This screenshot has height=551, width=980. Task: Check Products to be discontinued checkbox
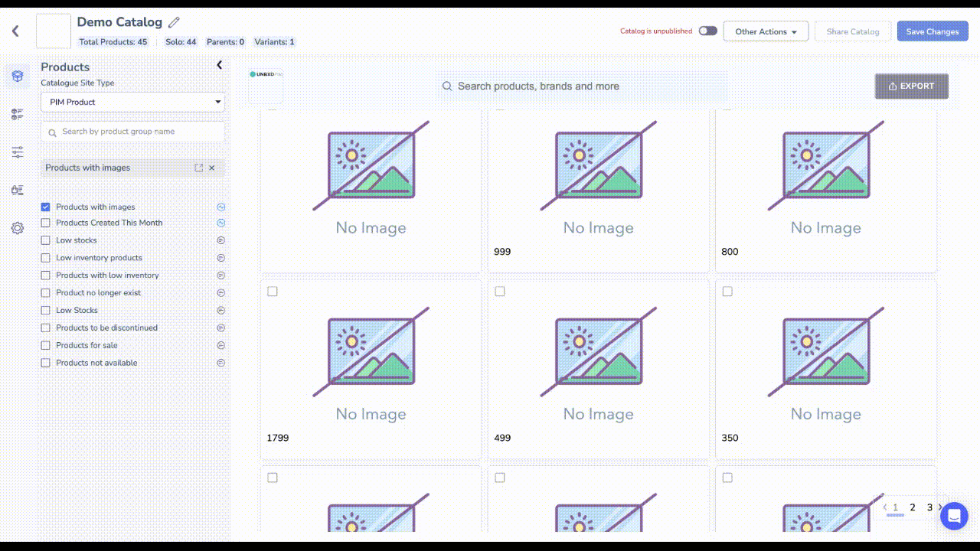46,328
